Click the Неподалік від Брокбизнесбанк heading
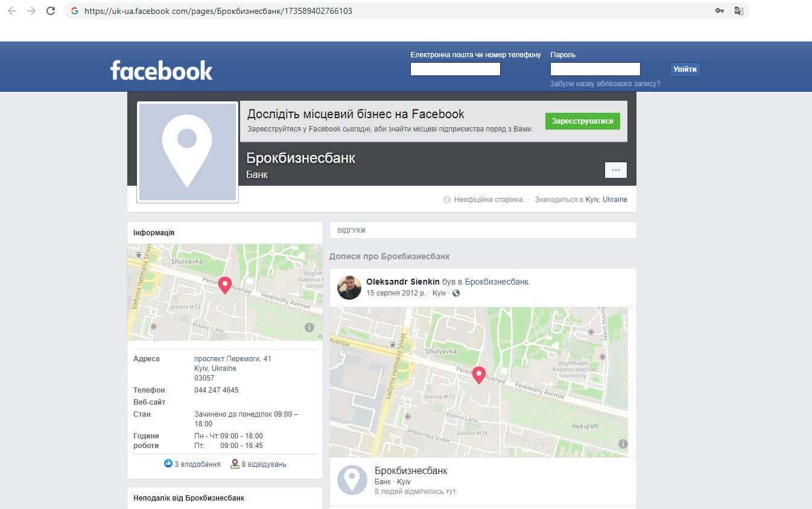Image resolution: width=812 pixels, height=509 pixels. click(x=189, y=498)
